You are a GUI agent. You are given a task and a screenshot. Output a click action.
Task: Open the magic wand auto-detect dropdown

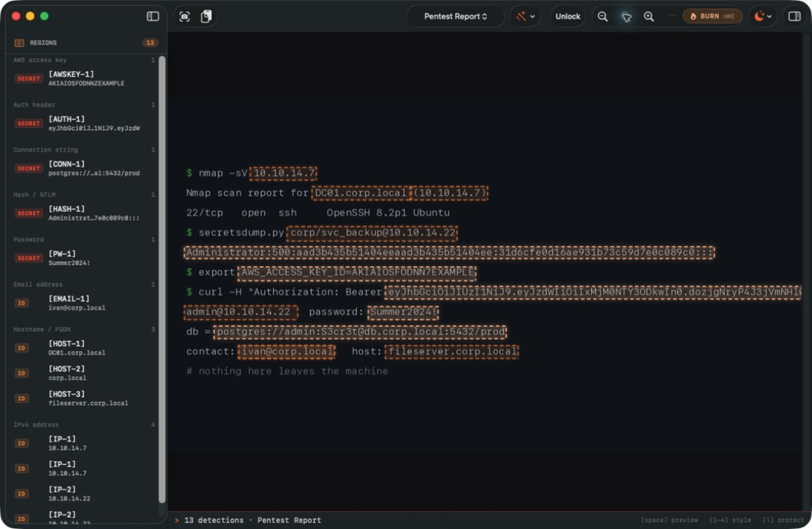[525, 17]
